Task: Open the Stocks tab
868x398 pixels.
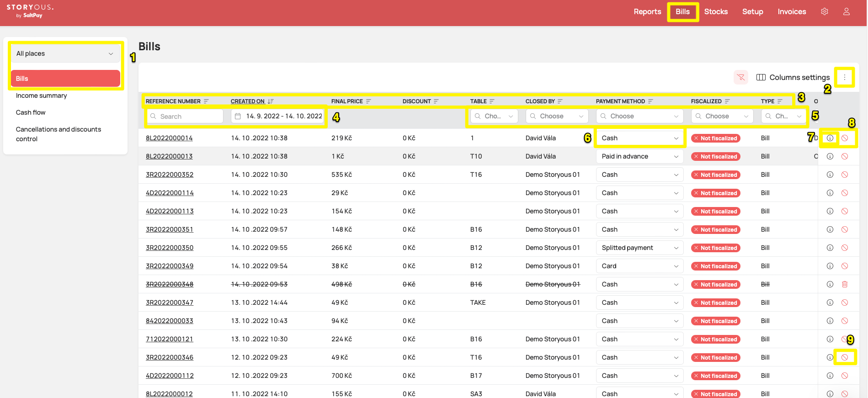Action: click(x=716, y=11)
